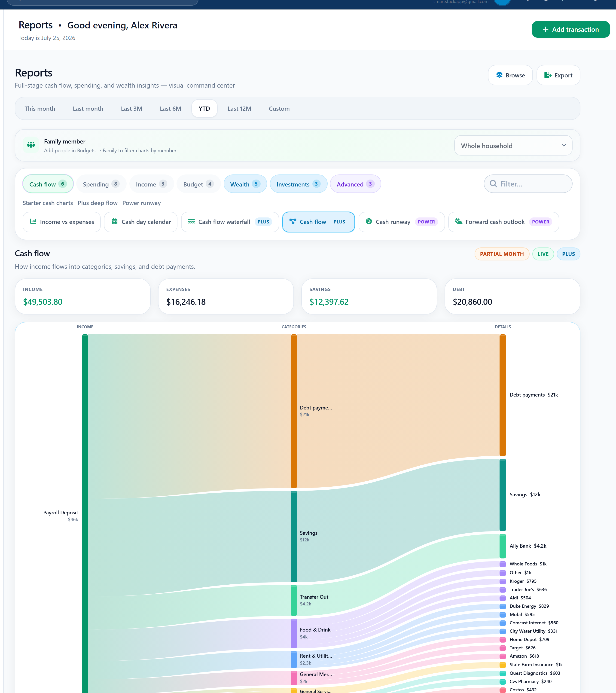Click the Comcast Internet $560 detail label

(x=534, y=623)
